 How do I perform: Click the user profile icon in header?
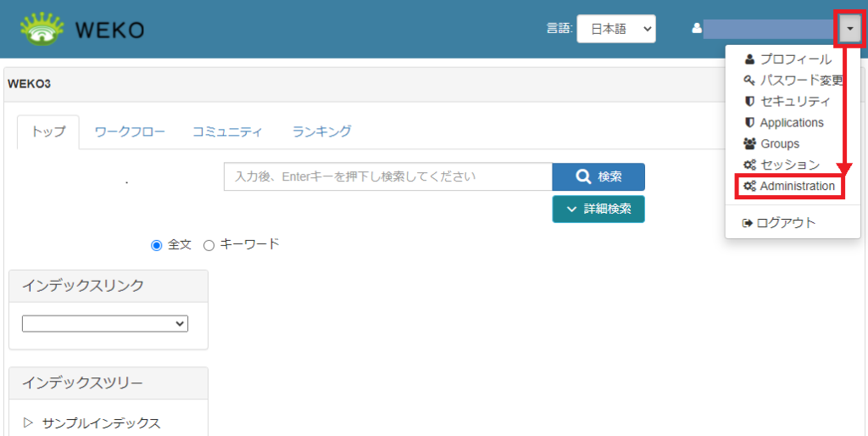697,28
